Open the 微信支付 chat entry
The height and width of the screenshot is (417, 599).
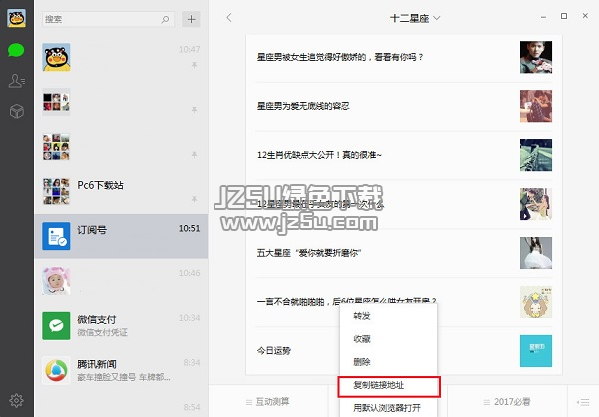click(x=121, y=325)
